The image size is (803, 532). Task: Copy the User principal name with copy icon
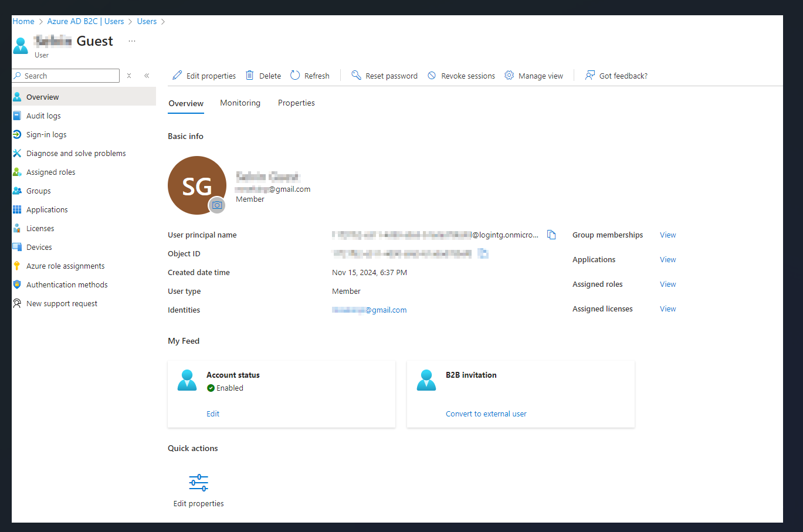pos(551,235)
